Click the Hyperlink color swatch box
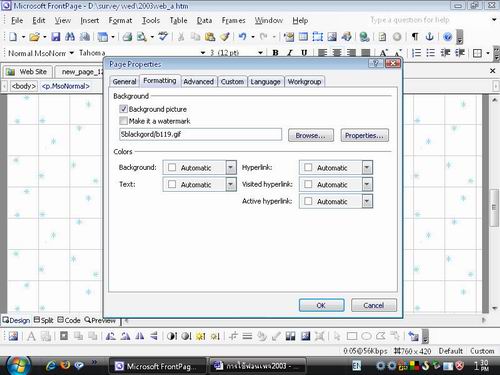Image resolution: width=500 pixels, height=375 pixels. (308, 167)
